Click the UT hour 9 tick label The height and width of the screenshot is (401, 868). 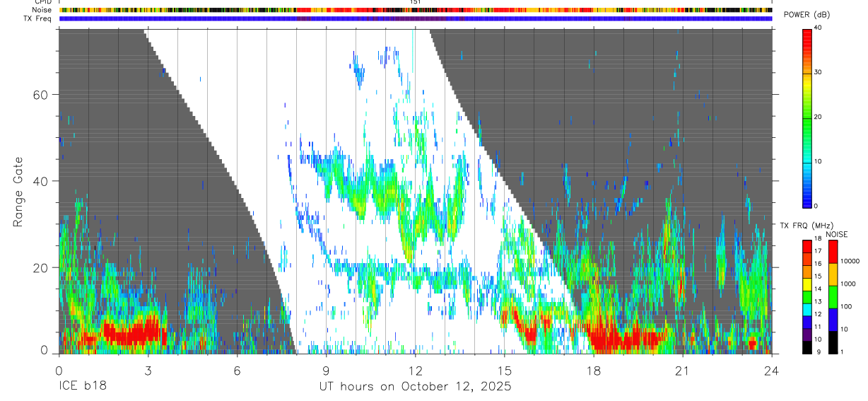326,371
